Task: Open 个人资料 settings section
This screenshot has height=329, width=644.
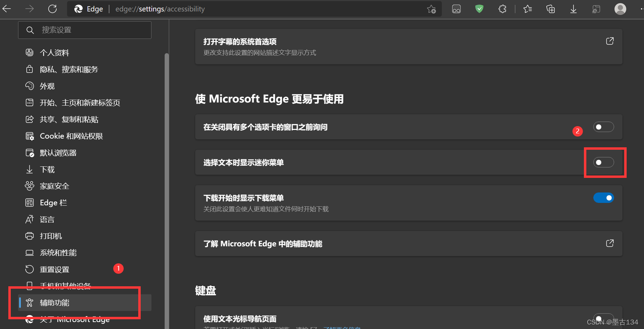Action: [x=85, y=52]
